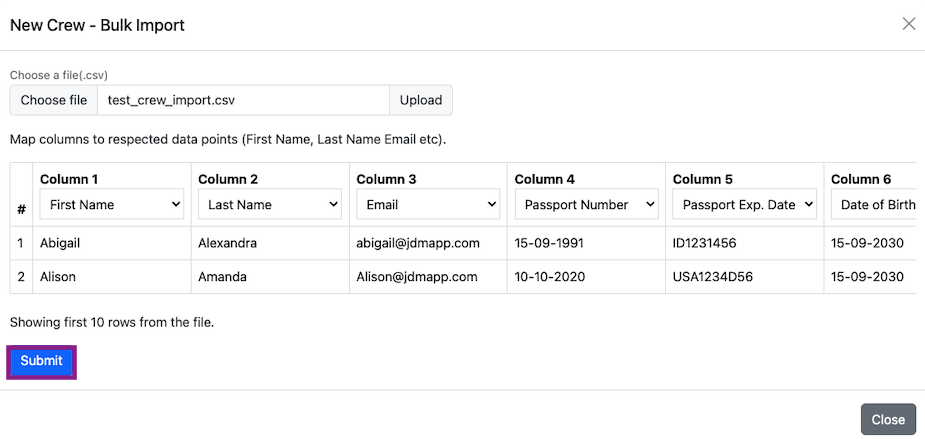The image size is (925, 439).
Task: Click the test_crew_import.csv file name field
Action: coord(242,100)
